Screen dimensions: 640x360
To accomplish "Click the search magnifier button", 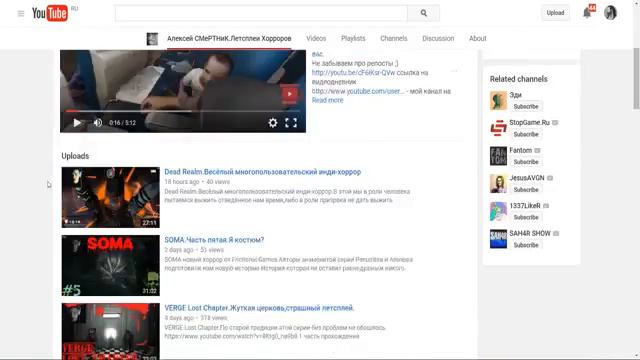I will coord(424,13).
